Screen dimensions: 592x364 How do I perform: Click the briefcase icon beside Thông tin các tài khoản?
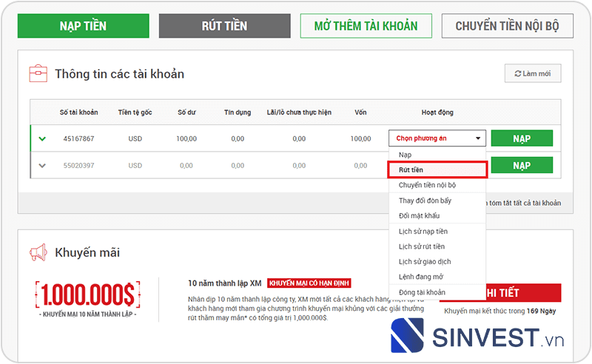pyautogui.click(x=38, y=73)
